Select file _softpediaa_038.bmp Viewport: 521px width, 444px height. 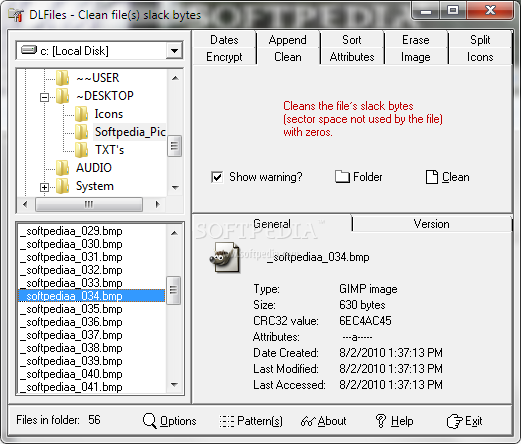[92, 348]
